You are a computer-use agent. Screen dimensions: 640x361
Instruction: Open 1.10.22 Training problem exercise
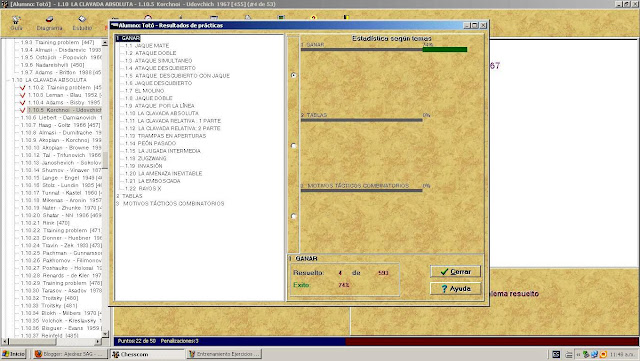[x=60, y=230]
